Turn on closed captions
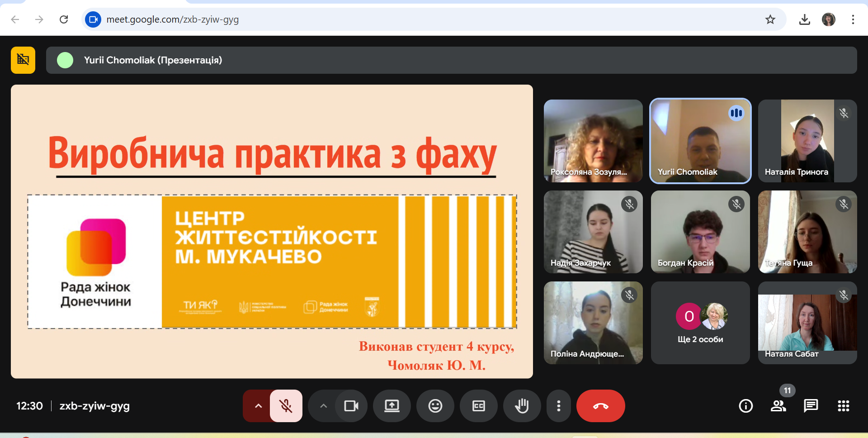This screenshot has height=438, width=868. 478,406
